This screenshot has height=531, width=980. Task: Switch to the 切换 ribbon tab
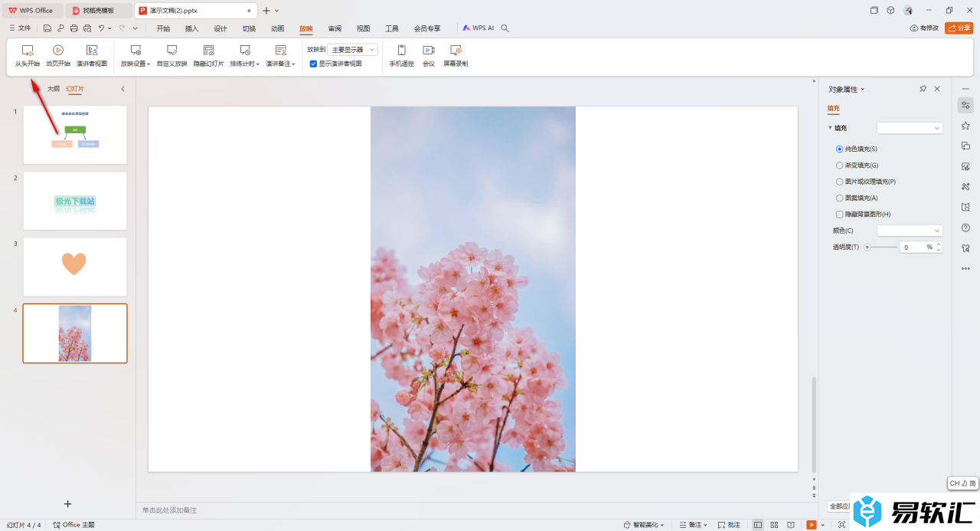[249, 28]
